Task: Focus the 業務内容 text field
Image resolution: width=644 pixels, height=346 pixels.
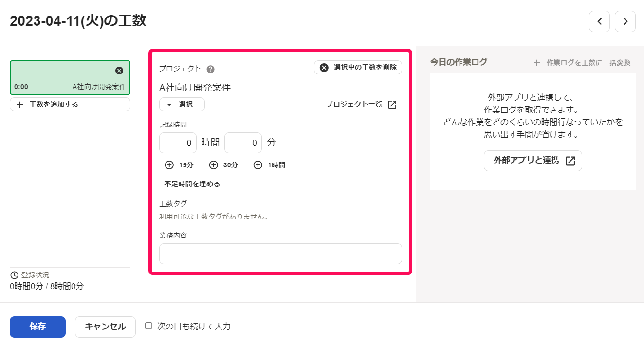Action: (280, 254)
